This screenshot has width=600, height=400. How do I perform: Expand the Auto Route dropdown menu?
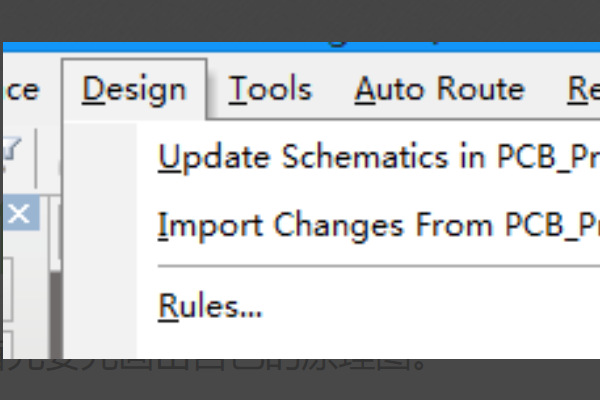(x=439, y=90)
